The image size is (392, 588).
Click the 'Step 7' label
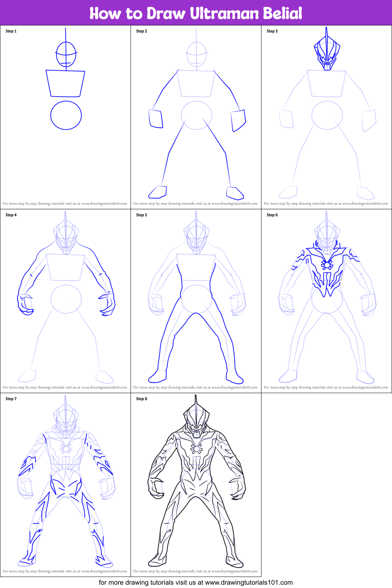[x=11, y=399]
